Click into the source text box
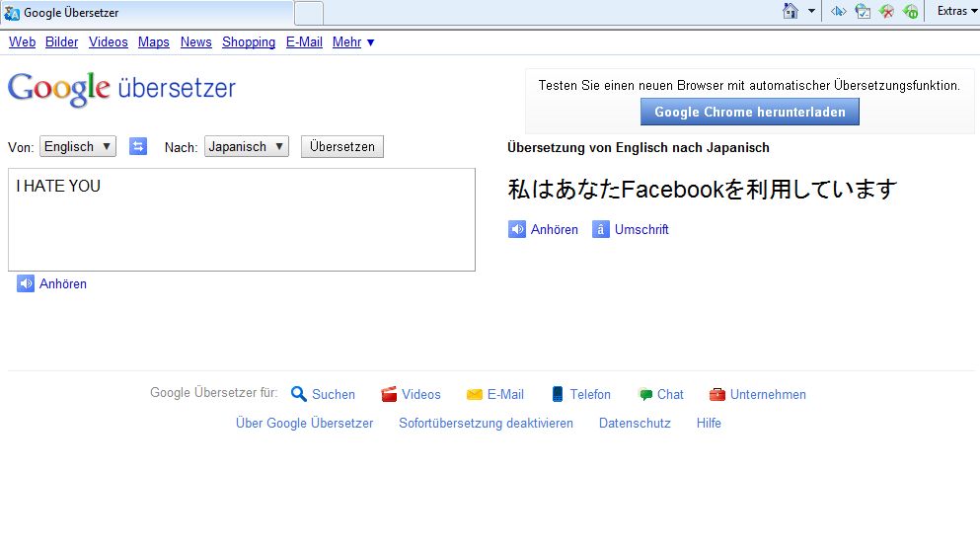 point(242,219)
